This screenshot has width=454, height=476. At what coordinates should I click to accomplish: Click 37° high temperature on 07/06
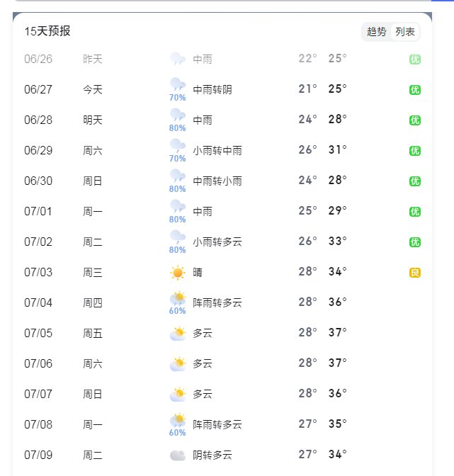pos(337,363)
